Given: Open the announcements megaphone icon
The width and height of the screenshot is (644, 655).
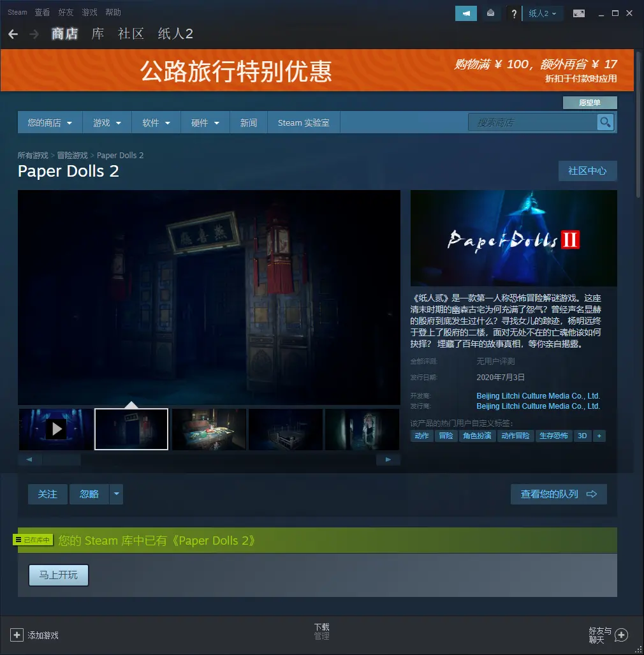Looking at the screenshot, I should tap(465, 13).
